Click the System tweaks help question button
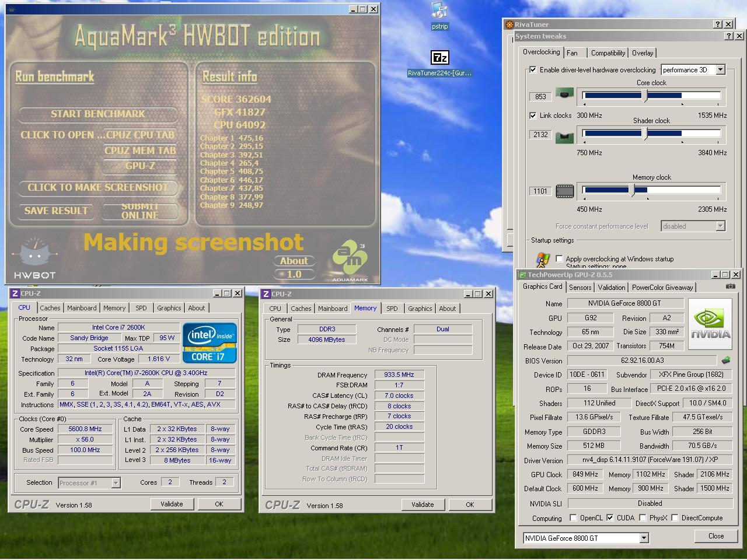Image resolution: width=747 pixels, height=560 pixels. point(729,36)
